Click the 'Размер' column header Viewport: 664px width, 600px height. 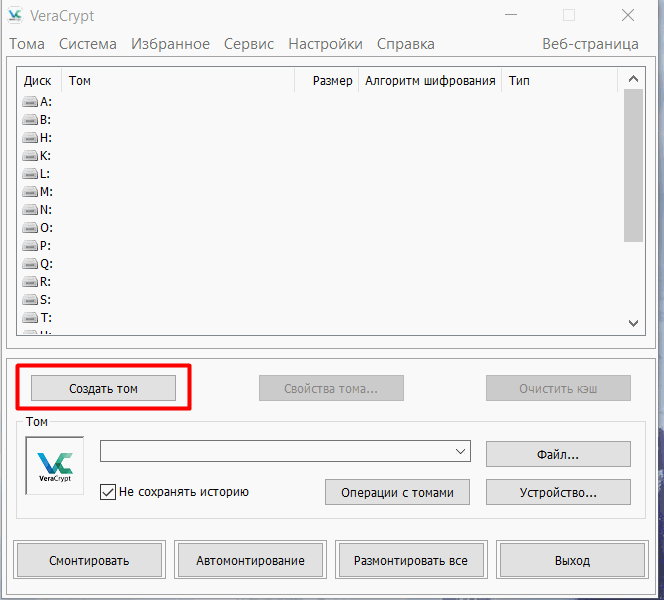(326, 81)
